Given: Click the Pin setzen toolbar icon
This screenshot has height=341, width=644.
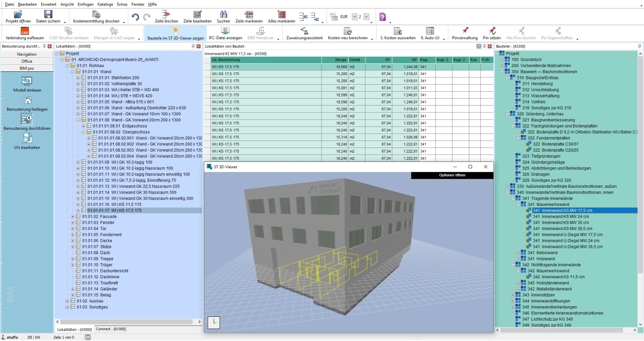Looking at the screenshot, I should click(491, 34).
